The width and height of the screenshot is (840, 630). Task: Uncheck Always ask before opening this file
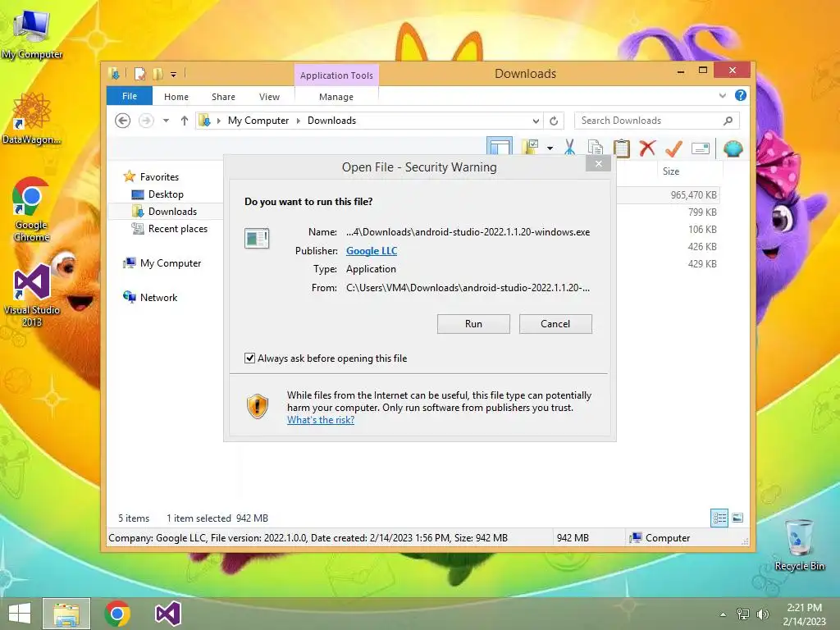tap(249, 358)
